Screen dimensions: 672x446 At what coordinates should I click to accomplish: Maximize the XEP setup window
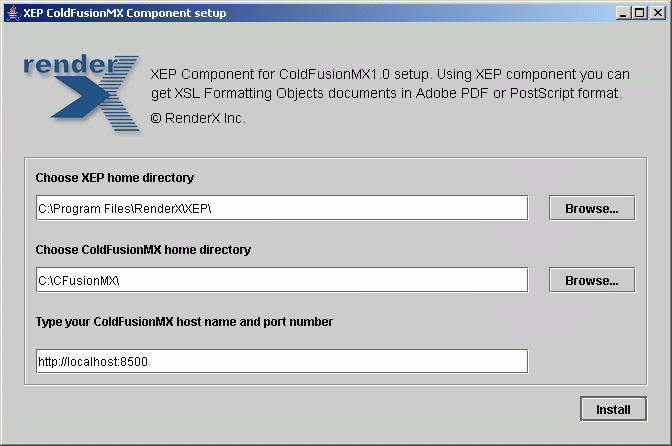639,13
